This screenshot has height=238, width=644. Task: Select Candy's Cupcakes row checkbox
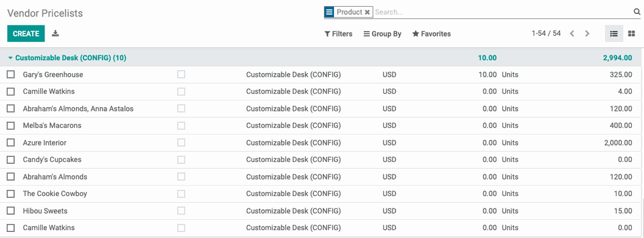pyautogui.click(x=11, y=159)
